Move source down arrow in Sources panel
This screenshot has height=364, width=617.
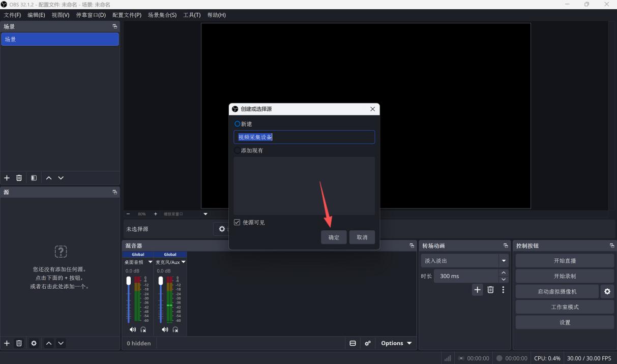pos(61,343)
